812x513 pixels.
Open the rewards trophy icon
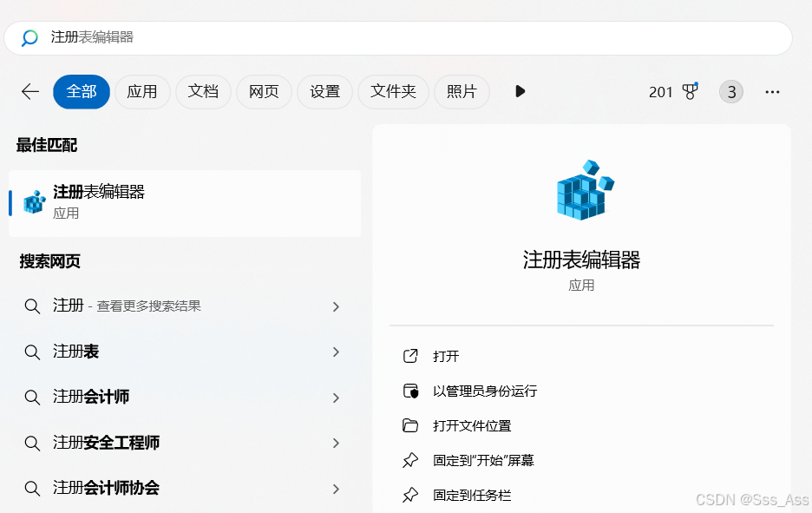click(691, 91)
